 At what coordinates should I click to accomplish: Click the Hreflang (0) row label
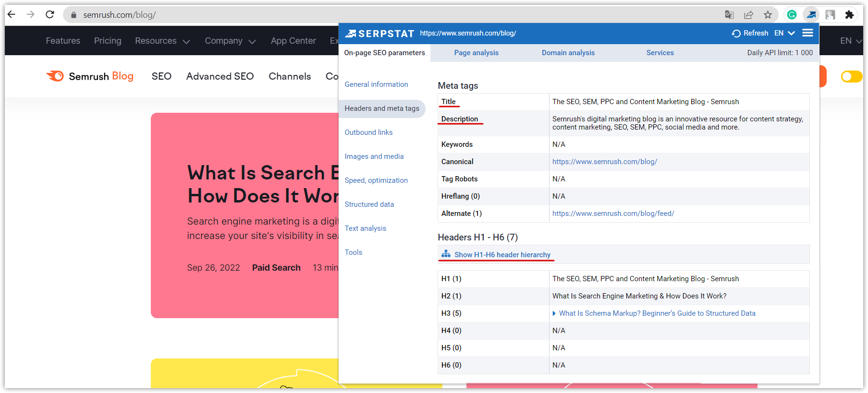(460, 196)
